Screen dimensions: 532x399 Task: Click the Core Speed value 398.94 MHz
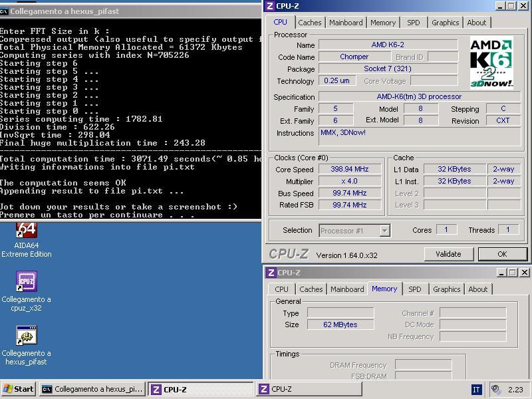pos(350,169)
